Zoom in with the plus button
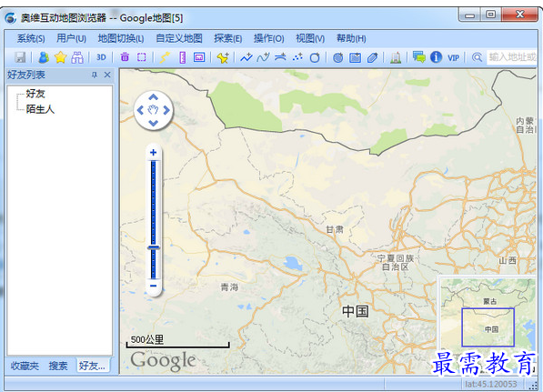Image resolution: width=543 pixels, height=392 pixels. tap(154, 153)
